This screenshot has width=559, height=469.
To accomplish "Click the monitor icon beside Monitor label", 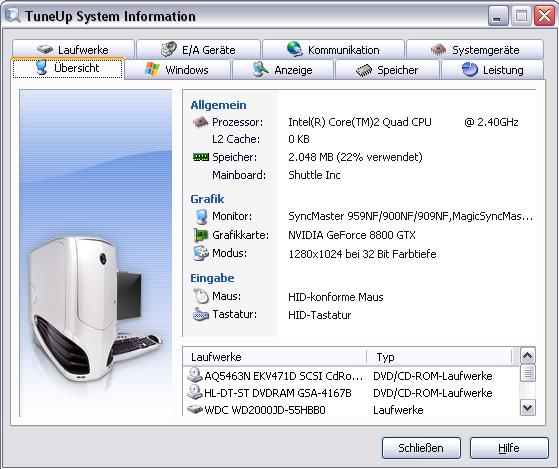I will 201,216.
